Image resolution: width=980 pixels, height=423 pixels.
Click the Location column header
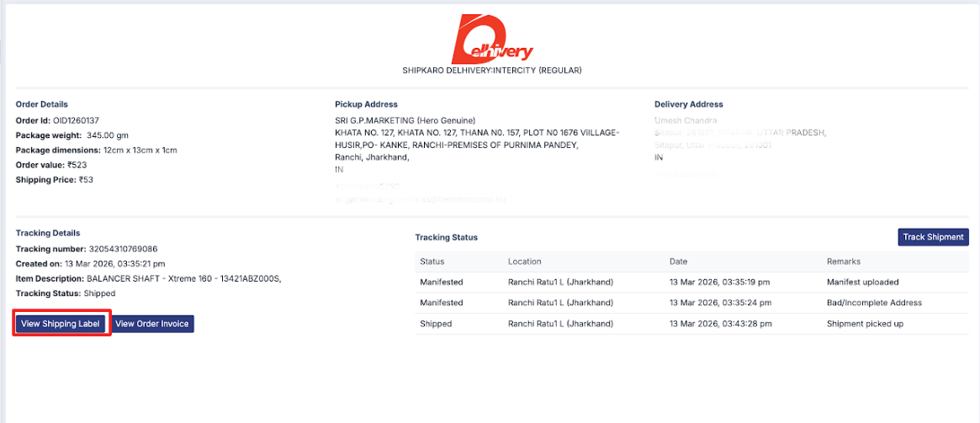[525, 262]
